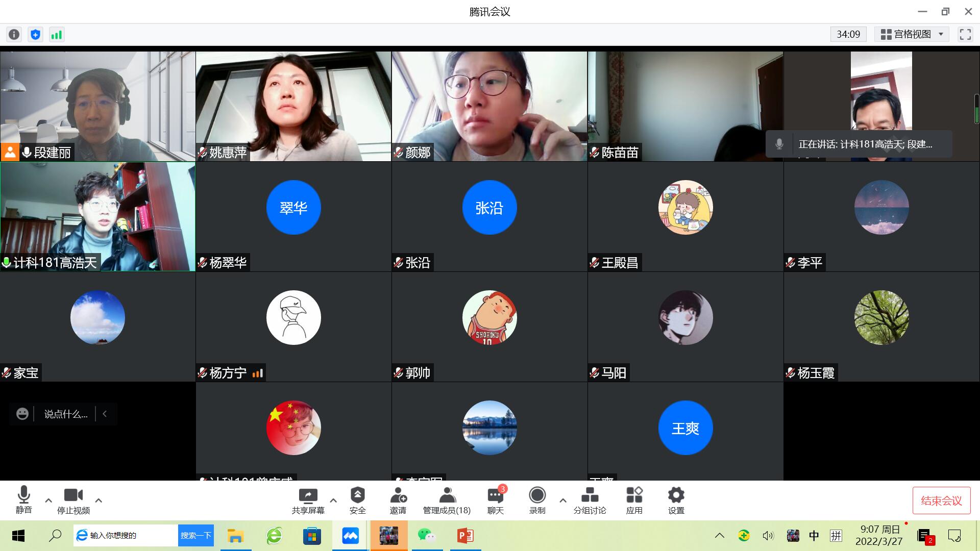
Task: Click 马阳 anime avatar
Action: [x=685, y=317]
